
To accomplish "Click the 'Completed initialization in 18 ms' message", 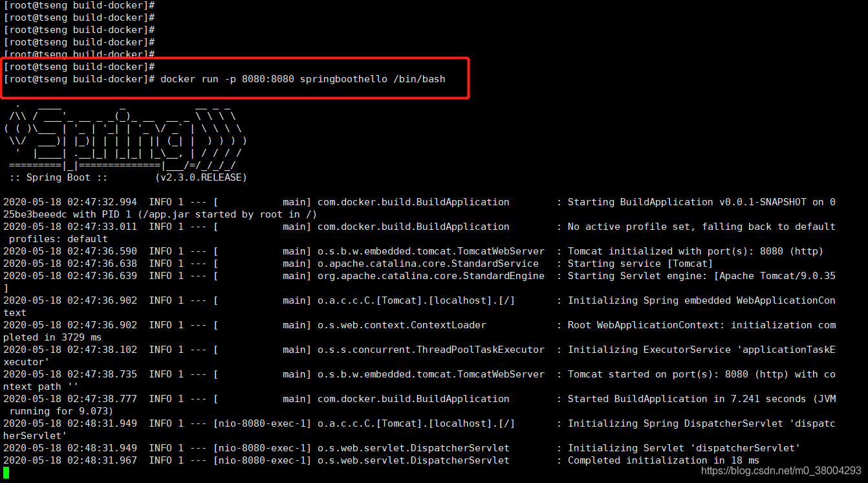I will point(664,460).
